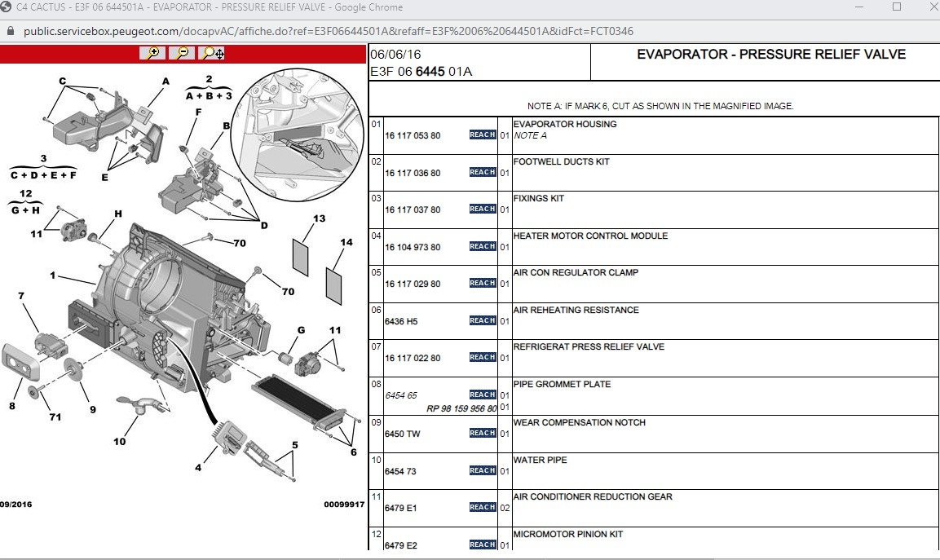This screenshot has width=940, height=560.
Task: Click REACH badge for 6479 E1
Action: (483, 507)
